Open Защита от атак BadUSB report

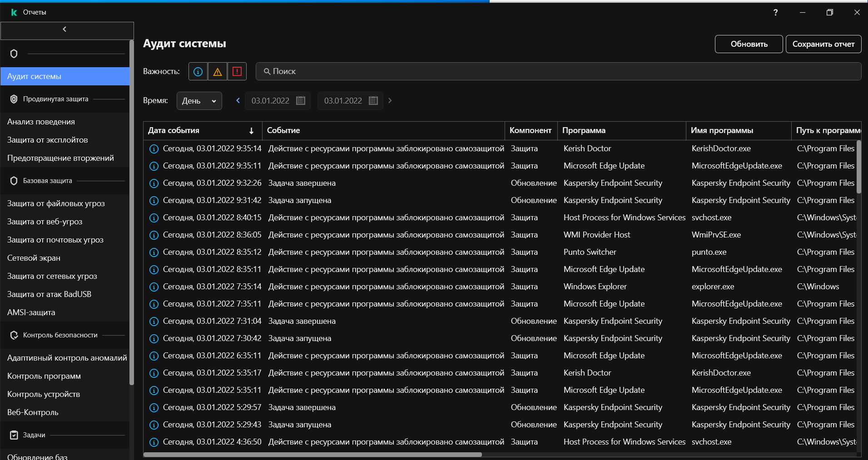click(x=65, y=294)
